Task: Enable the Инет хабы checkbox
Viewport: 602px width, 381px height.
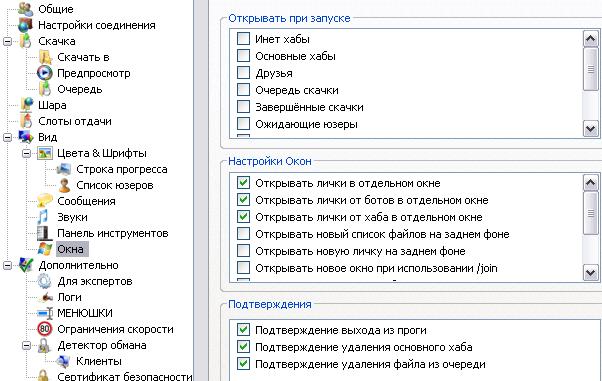Action: 243,39
